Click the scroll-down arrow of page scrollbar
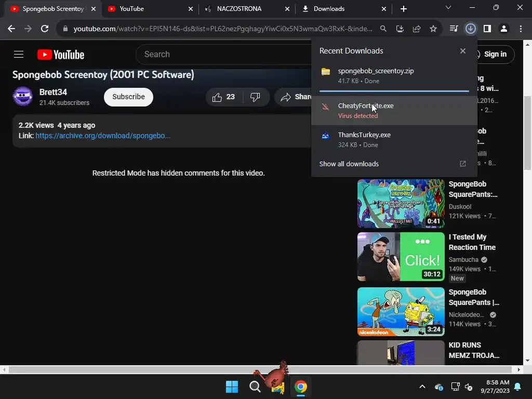 click(x=528, y=361)
